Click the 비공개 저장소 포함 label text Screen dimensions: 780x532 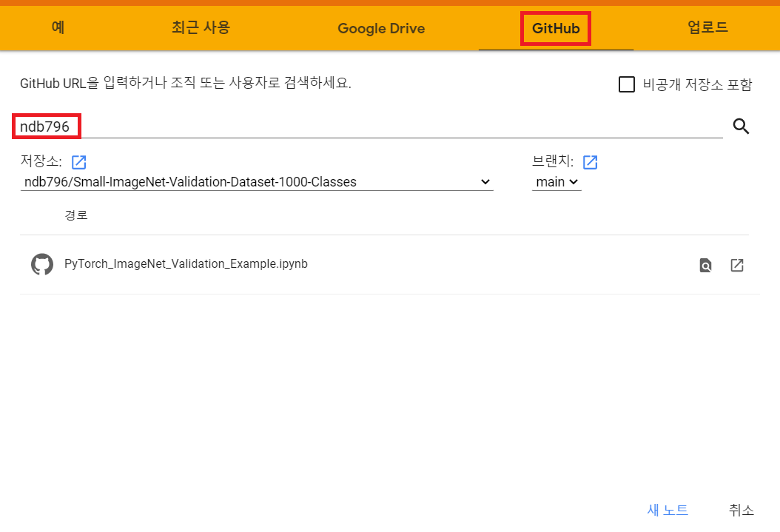click(697, 84)
